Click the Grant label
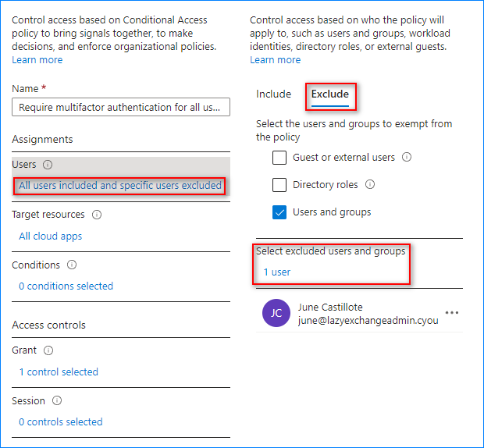The image size is (484, 448). (24, 350)
